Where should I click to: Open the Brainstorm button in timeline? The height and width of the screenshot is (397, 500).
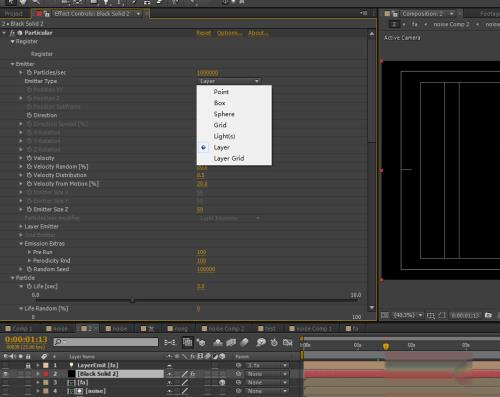[261, 342]
